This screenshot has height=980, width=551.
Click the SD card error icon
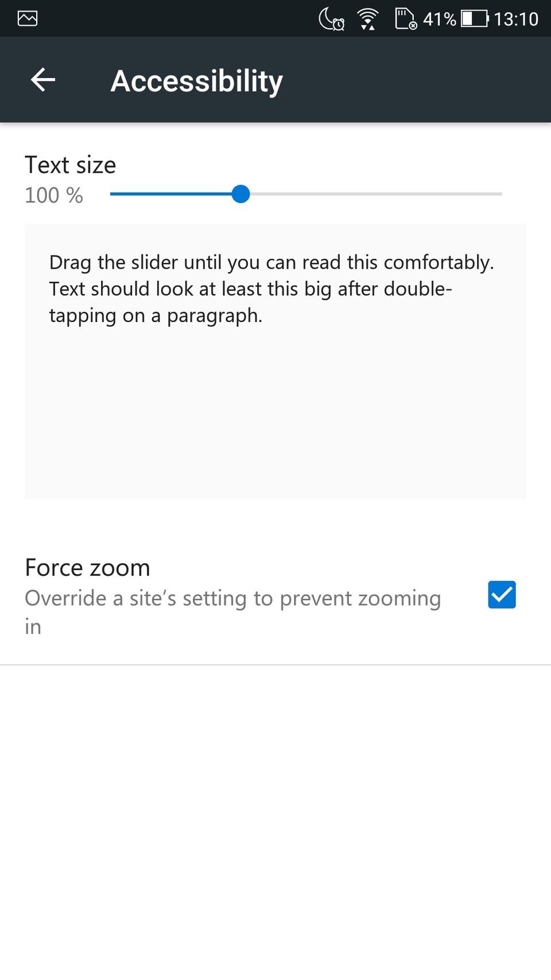pos(405,19)
